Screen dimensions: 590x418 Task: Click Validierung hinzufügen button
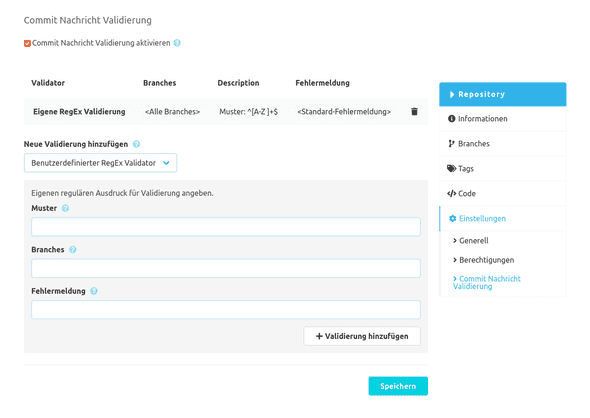click(x=362, y=336)
